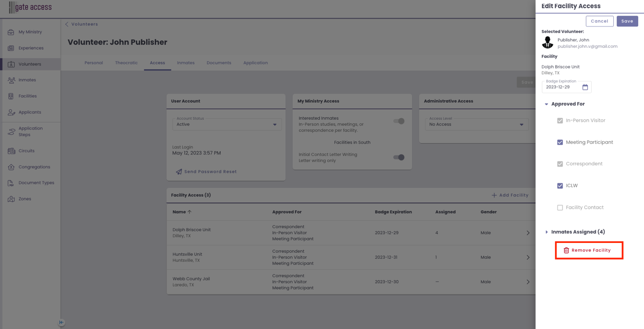This screenshot has width=644, height=329.
Task: Open the Inmates sidebar icon
Action: click(11, 80)
